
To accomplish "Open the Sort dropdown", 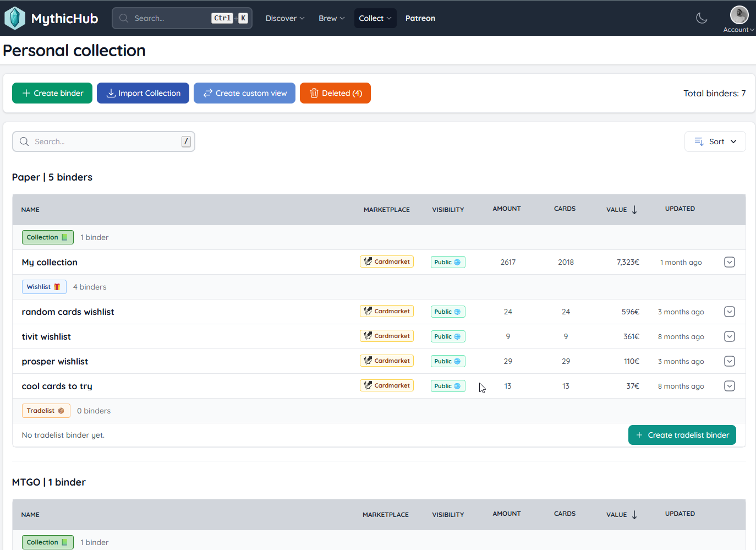I will pos(715,141).
